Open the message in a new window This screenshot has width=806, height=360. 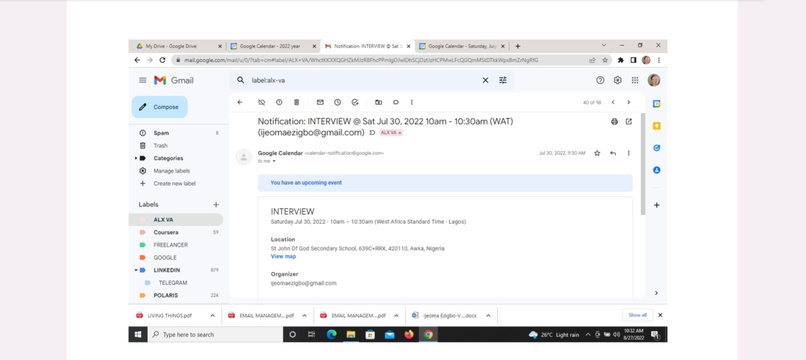pos(629,122)
